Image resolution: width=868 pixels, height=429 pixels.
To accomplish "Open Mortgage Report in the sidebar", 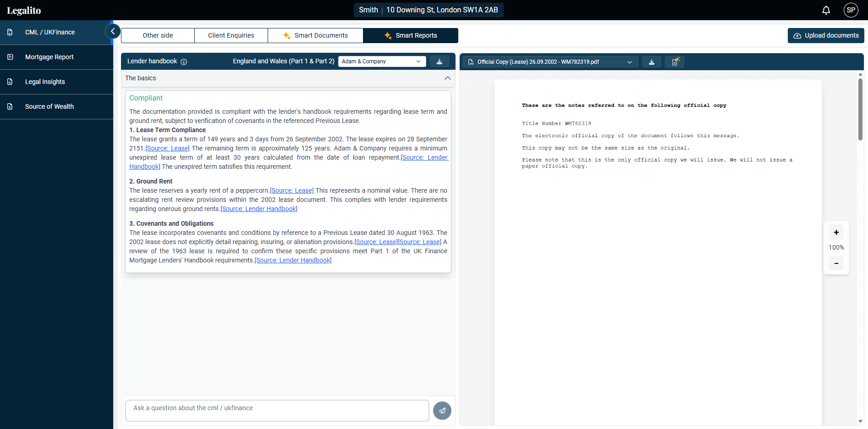I will pos(49,57).
